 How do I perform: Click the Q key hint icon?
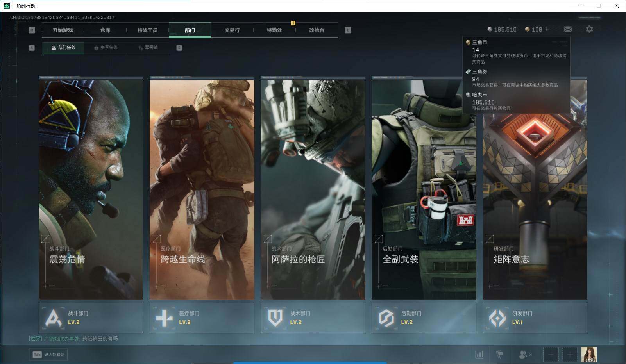32,30
